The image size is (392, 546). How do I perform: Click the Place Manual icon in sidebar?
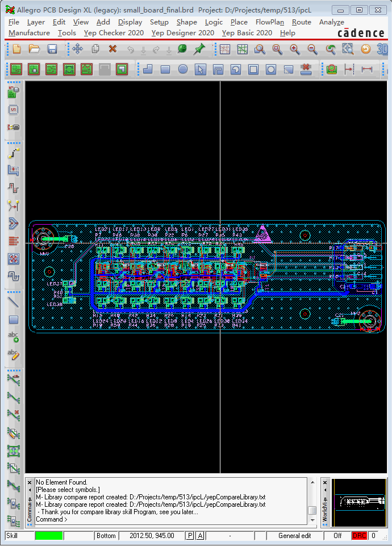[x=14, y=92]
